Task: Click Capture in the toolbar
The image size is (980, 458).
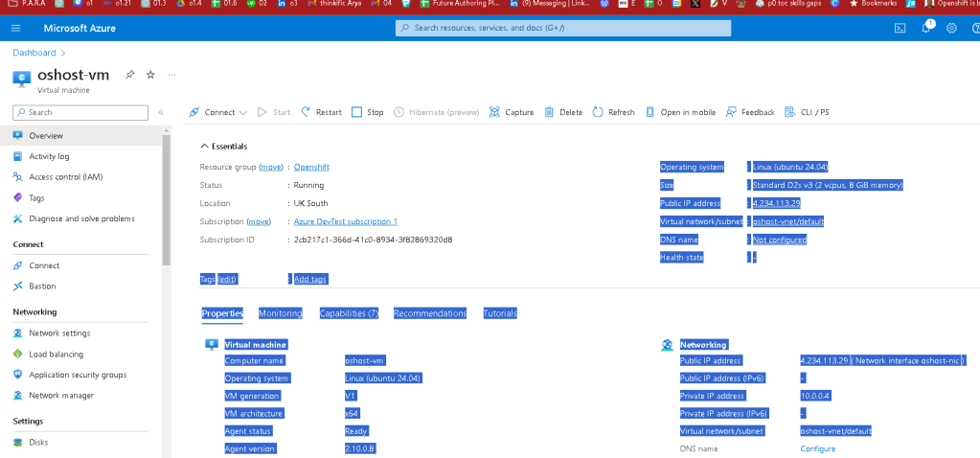Action: [512, 112]
